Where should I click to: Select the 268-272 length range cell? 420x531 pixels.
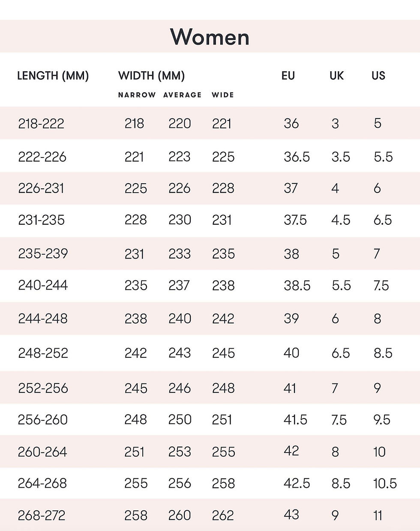click(42, 515)
